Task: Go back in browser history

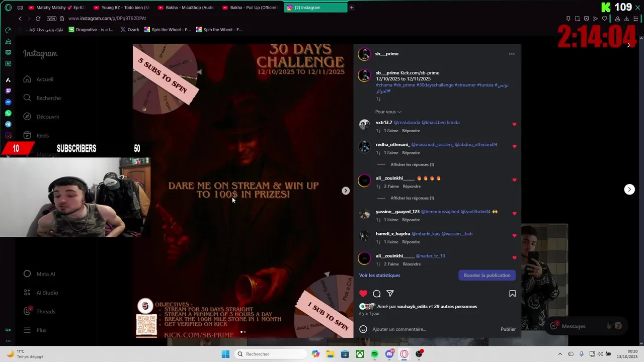Action: point(20,19)
